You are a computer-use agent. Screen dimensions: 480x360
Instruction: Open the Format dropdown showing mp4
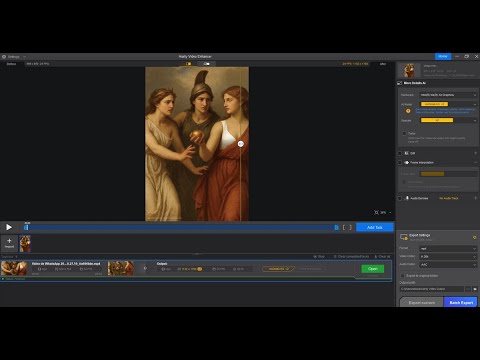click(x=448, y=249)
